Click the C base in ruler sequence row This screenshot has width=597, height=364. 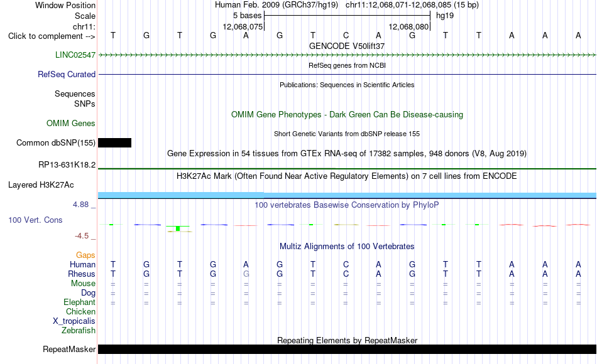coord(346,35)
